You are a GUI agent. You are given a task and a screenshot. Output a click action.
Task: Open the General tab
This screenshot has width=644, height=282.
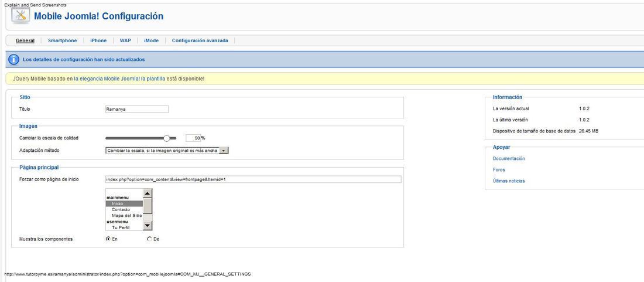point(25,40)
